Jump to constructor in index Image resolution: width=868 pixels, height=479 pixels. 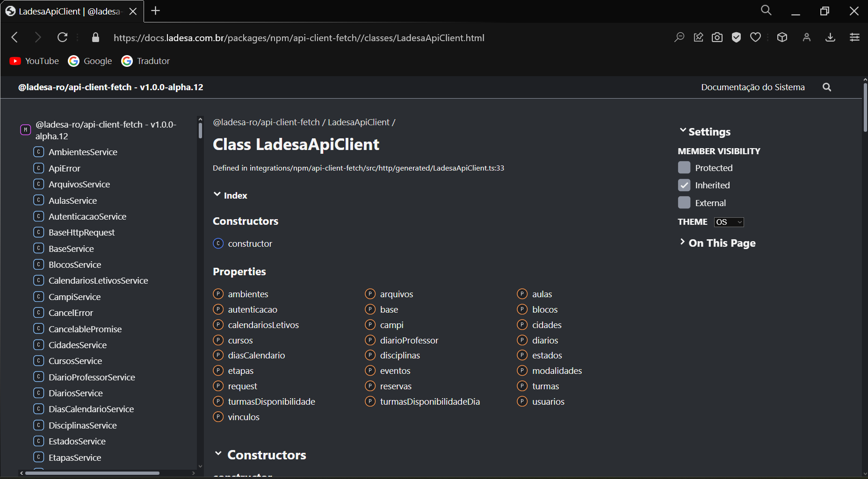pos(243,243)
